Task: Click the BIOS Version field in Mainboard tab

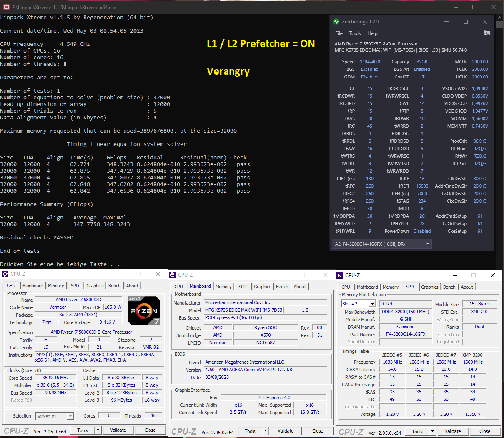Action: 264,370
